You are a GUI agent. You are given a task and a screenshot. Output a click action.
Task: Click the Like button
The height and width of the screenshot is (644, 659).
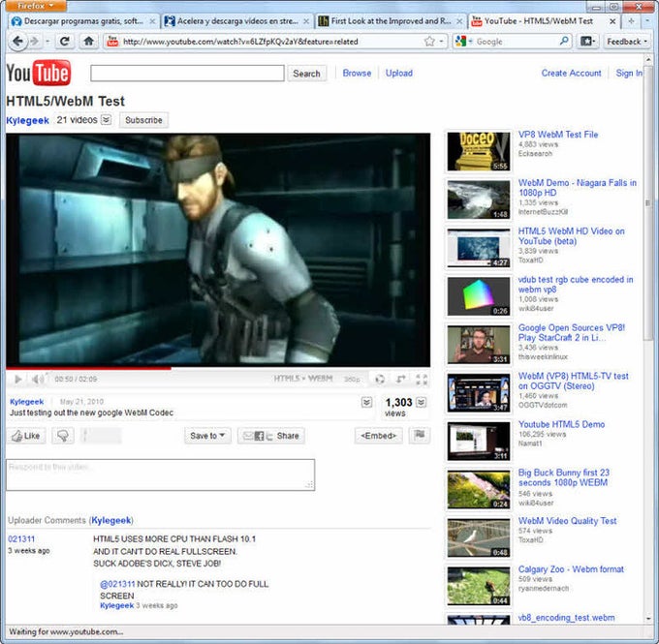(26, 436)
